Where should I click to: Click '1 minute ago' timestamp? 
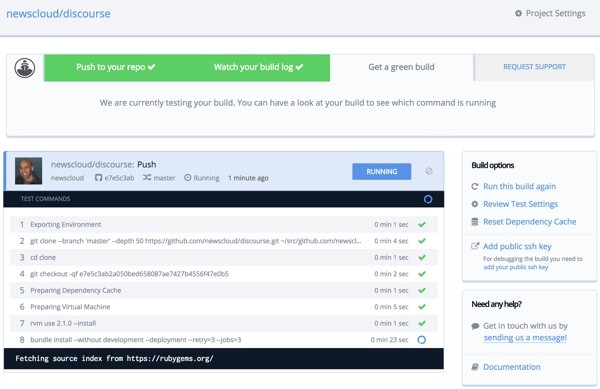[x=248, y=178]
